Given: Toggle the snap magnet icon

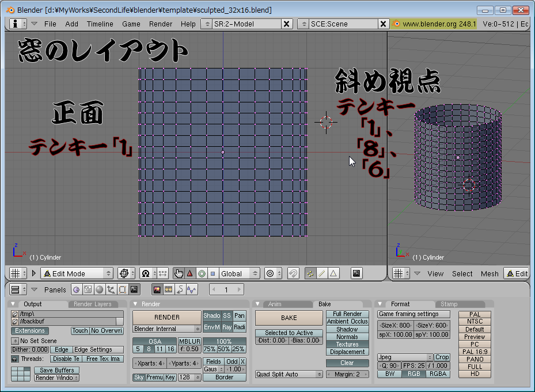Looking at the screenshot, I should pos(293,273).
